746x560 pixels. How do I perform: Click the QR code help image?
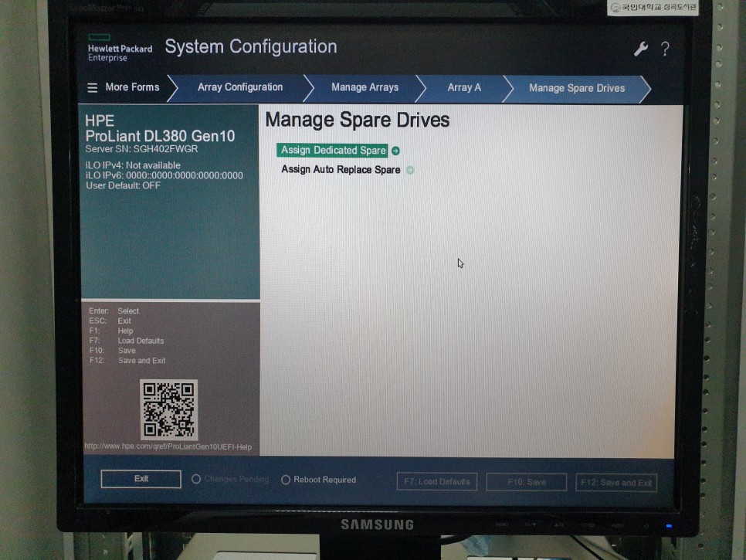(169, 409)
